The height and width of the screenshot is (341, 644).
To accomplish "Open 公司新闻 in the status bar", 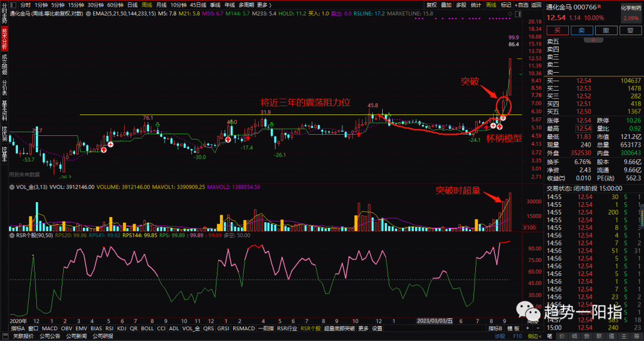I will click(x=76, y=336).
